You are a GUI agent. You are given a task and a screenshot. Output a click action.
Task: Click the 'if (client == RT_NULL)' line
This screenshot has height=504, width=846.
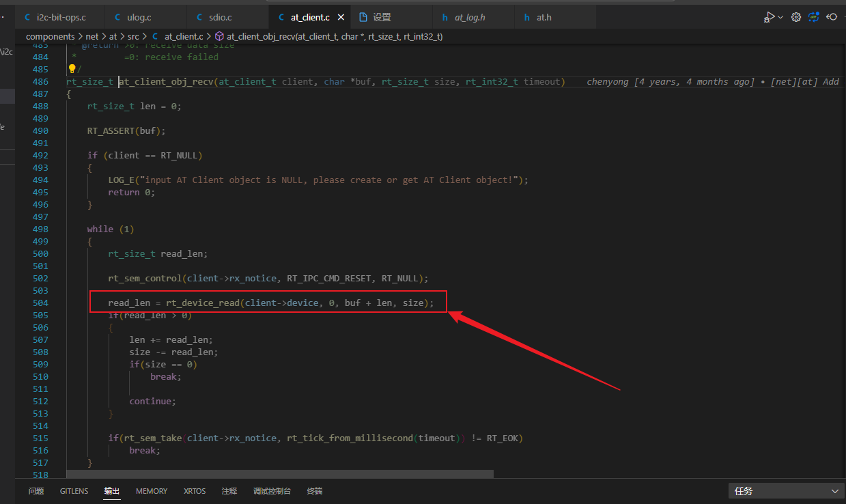145,156
